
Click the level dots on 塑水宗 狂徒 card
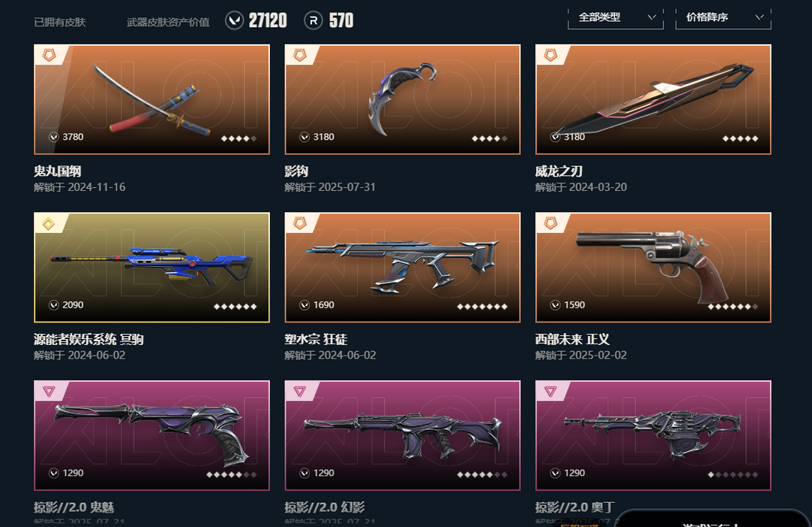tap(482, 307)
